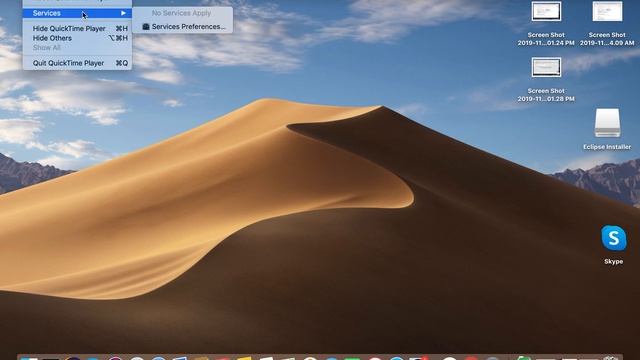Select Hide Others menu entry
This screenshot has width=640, height=360.
point(77,38)
